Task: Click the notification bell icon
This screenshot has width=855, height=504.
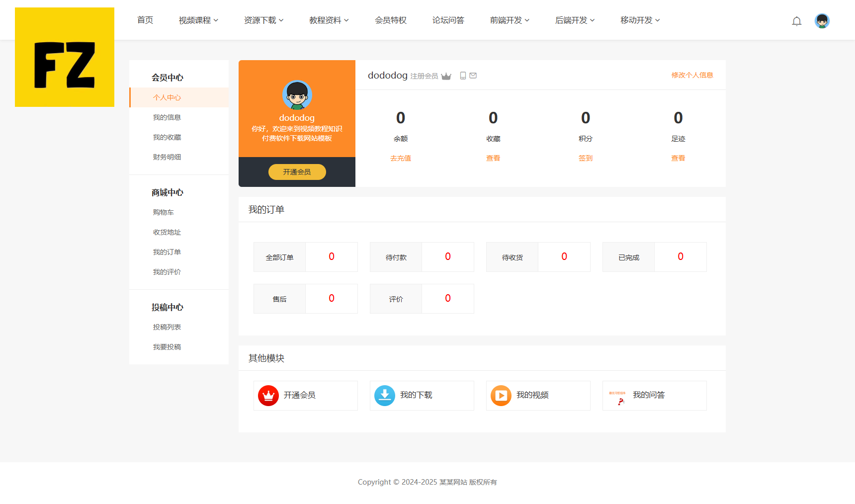Action: coord(796,21)
